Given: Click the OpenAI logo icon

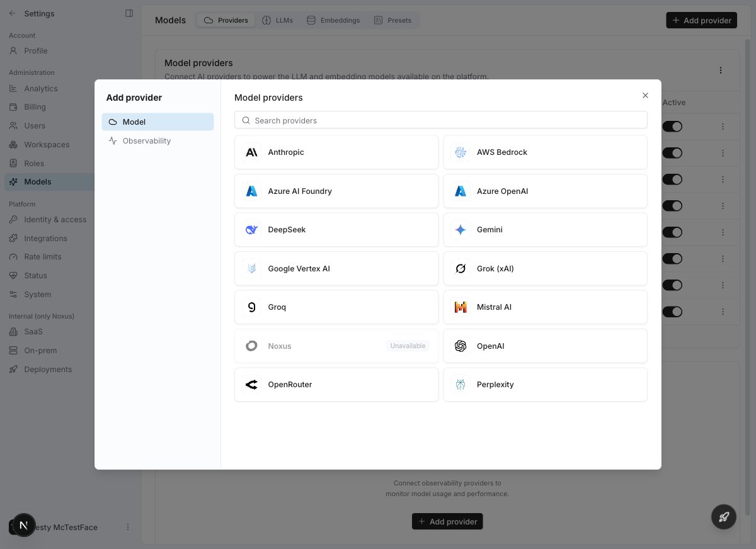Looking at the screenshot, I should [461, 346].
